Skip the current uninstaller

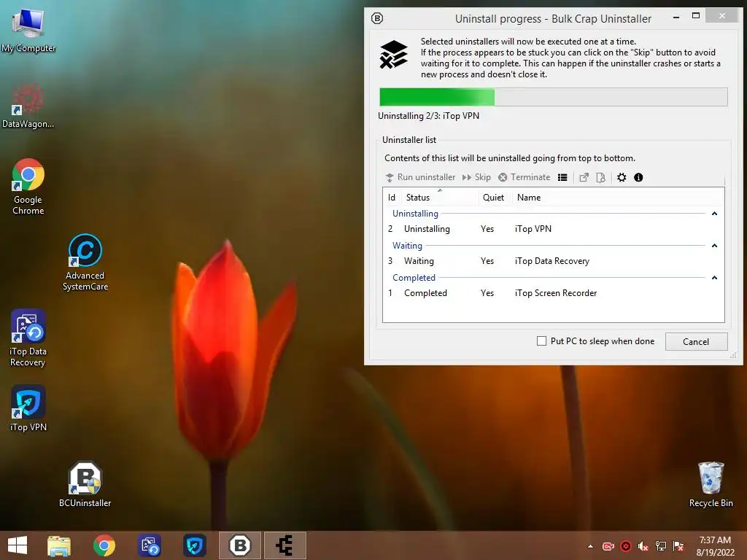pos(476,177)
